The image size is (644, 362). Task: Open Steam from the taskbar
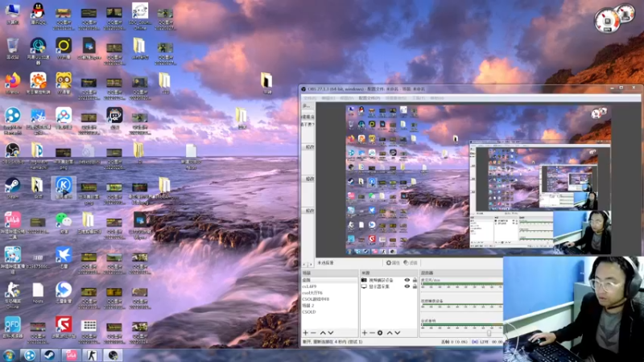coord(49,355)
